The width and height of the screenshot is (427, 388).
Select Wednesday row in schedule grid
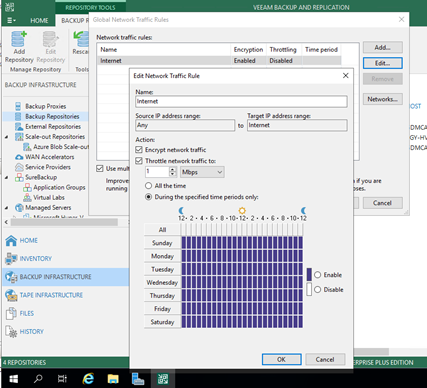[162, 283]
